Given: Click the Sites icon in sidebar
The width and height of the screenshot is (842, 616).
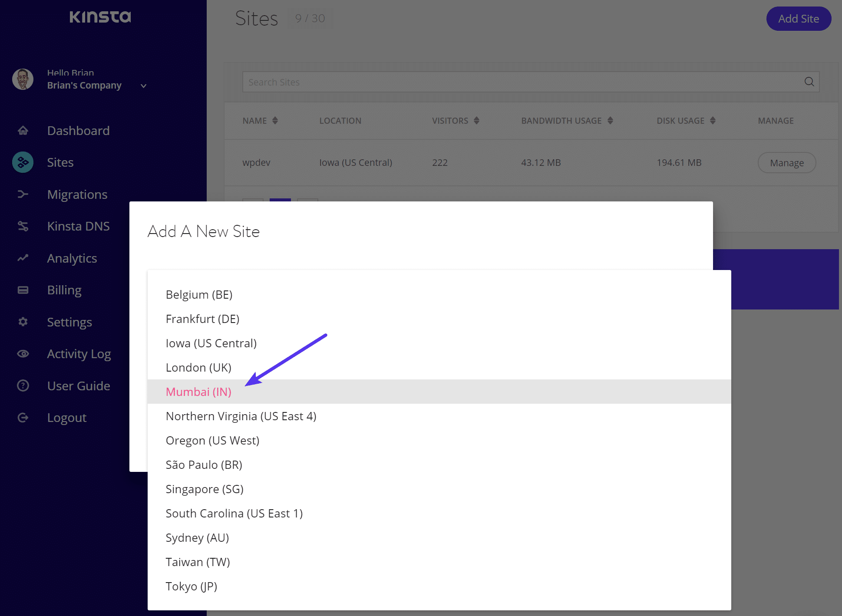Looking at the screenshot, I should point(23,162).
